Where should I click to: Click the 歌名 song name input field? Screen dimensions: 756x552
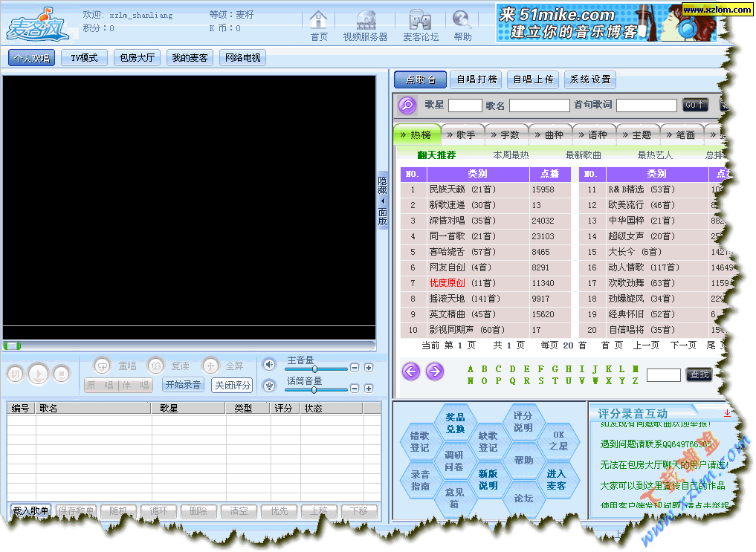(x=539, y=105)
